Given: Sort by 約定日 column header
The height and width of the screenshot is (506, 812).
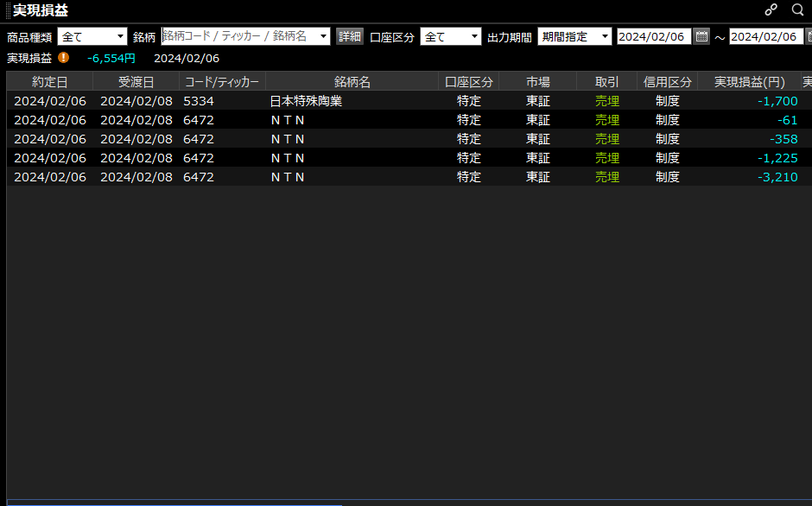Looking at the screenshot, I should point(50,82).
